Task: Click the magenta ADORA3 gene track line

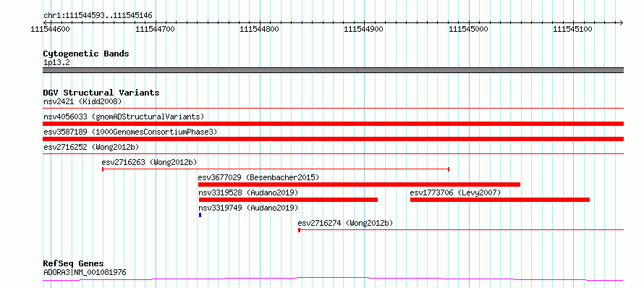Action: (x=333, y=279)
